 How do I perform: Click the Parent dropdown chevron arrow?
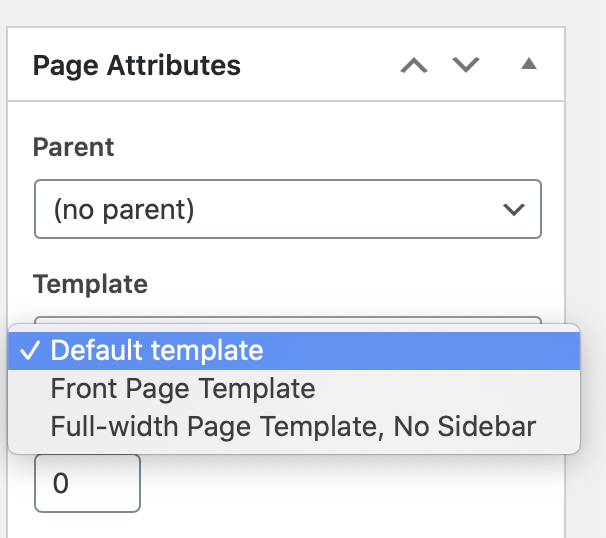click(514, 209)
